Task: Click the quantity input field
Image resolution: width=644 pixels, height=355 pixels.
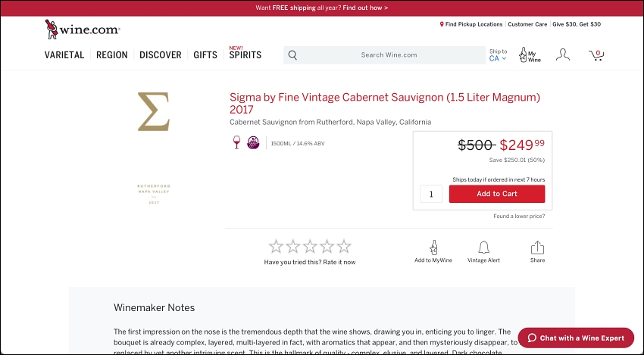Action: [431, 194]
